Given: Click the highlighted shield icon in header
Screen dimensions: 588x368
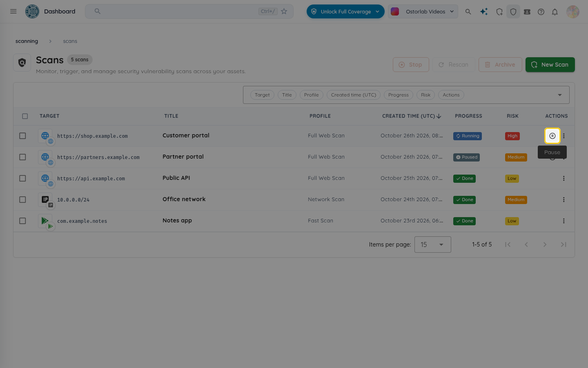Looking at the screenshot, I should [x=513, y=12].
